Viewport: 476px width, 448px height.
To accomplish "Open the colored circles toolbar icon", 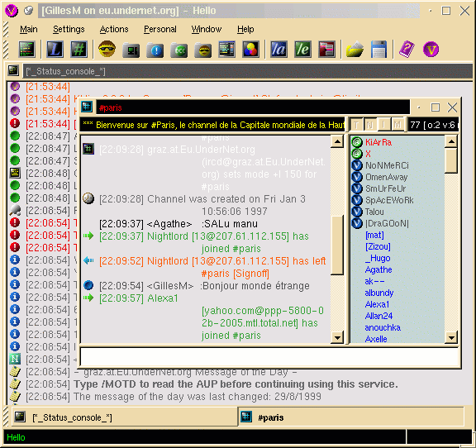I will [250, 50].
